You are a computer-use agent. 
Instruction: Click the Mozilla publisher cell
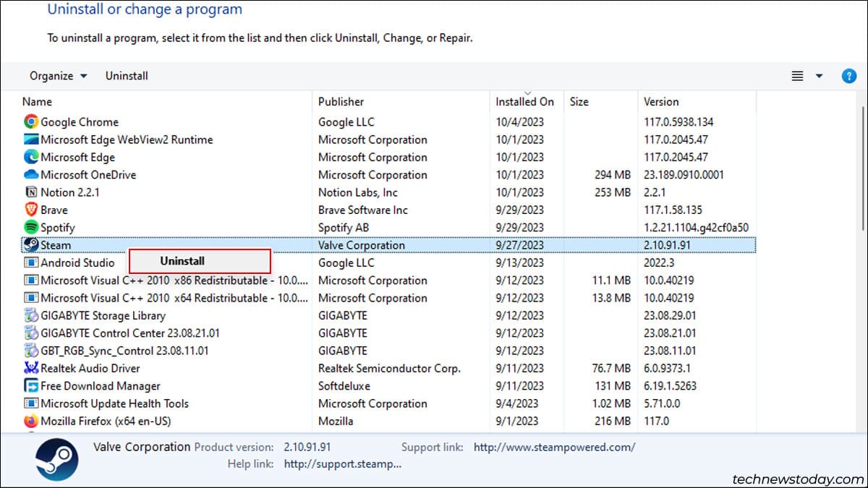point(336,421)
